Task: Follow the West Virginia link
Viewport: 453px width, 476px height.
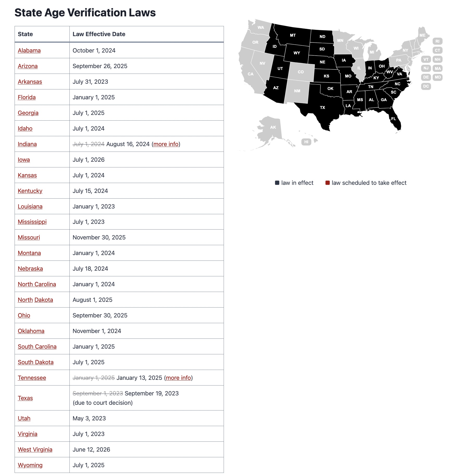Action: pyautogui.click(x=35, y=449)
